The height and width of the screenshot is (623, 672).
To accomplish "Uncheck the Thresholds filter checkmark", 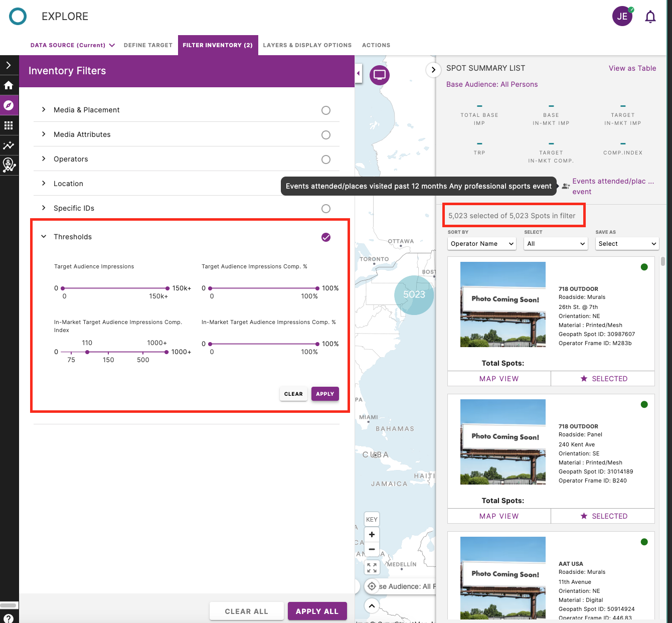I will (x=326, y=237).
